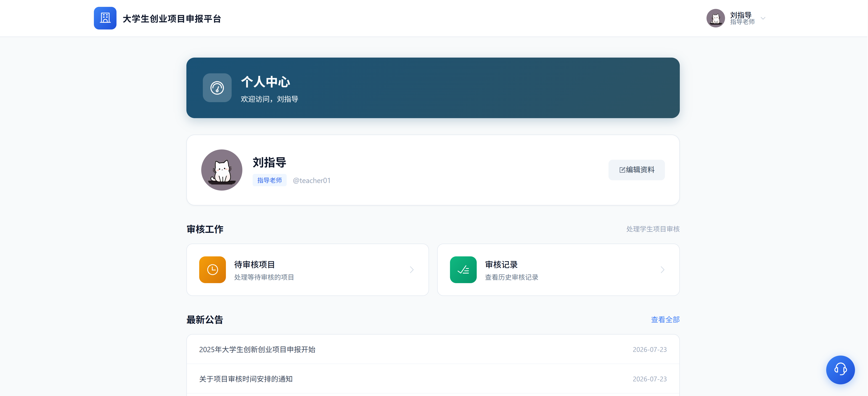Click the 刘指导 username in header
The height and width of the screenshot is (396, 868).
[741, 15]
